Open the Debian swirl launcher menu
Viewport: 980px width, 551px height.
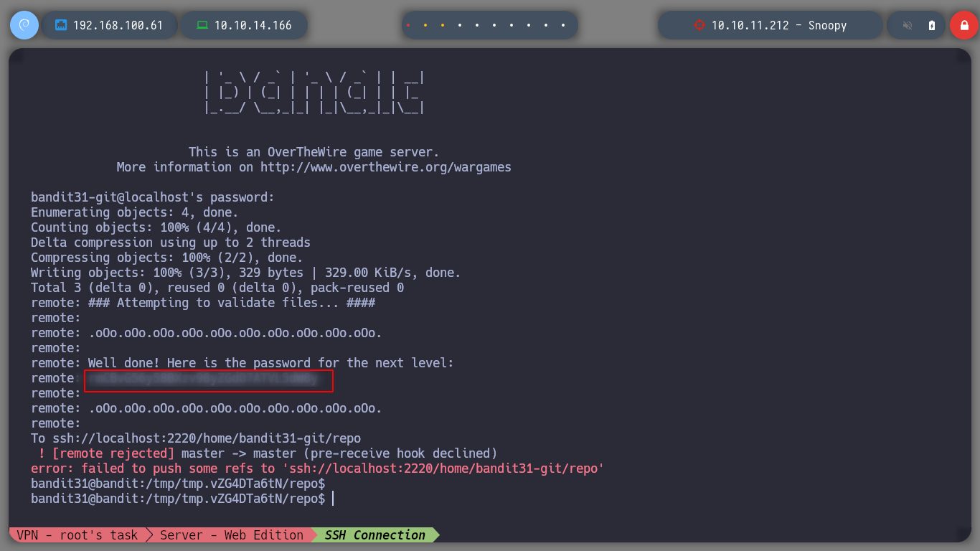pyautogui.click(x=24, y=25)
